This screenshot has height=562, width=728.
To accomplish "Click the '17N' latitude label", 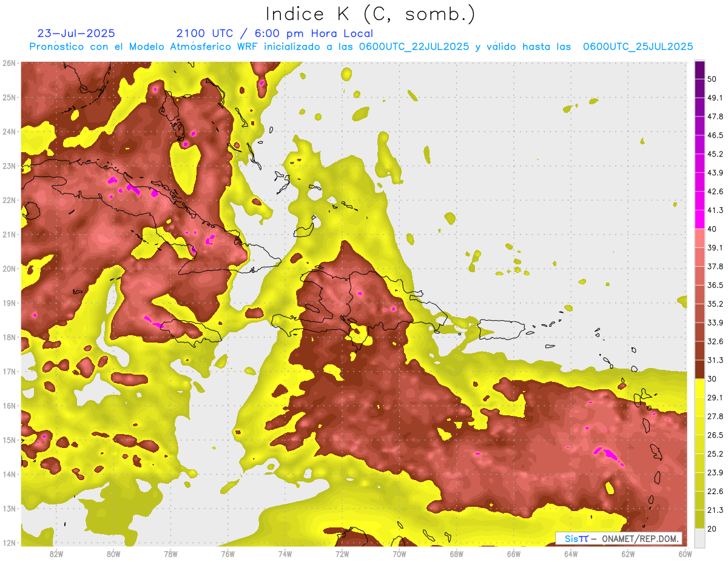I will point(8,371).
